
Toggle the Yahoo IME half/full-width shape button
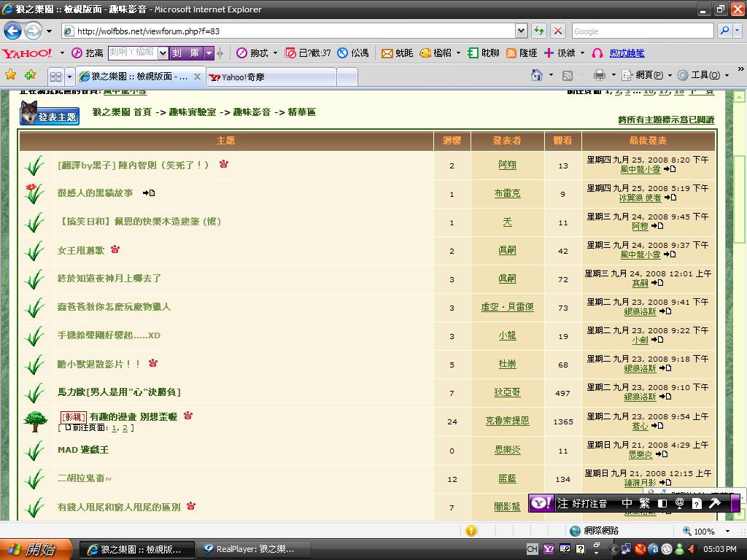(662, 503)
